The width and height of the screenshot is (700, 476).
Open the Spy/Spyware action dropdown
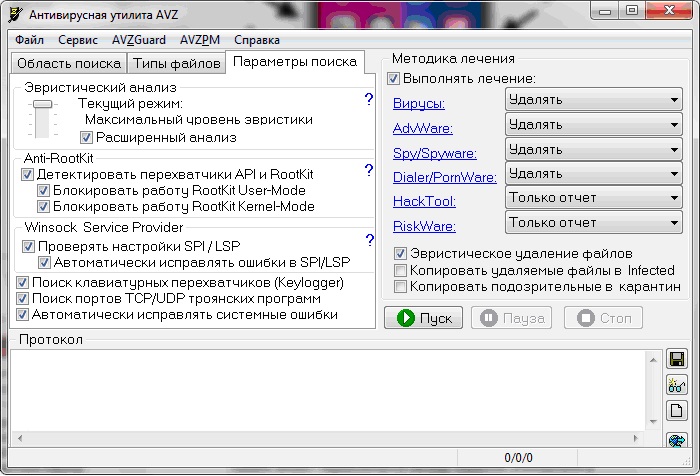pos(593,149)
